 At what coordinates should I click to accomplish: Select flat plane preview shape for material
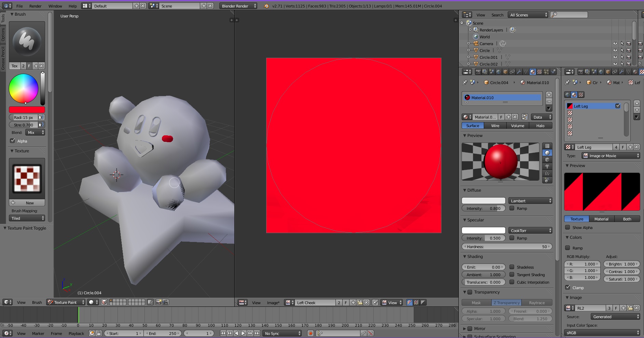click(547, 146)
